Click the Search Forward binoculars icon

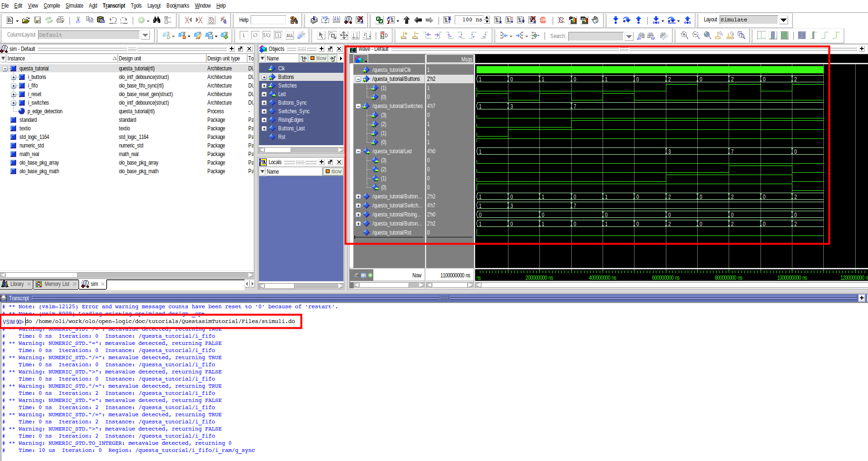(x=651, y=36)
